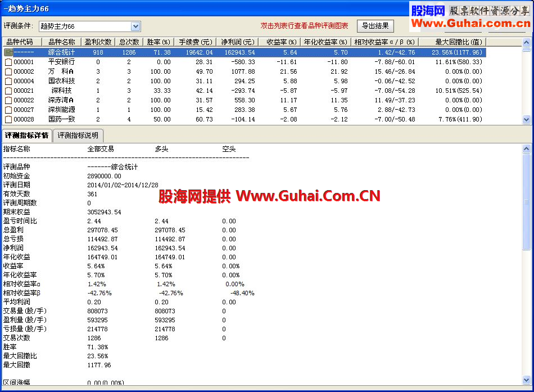Click 总盈利 value 297078.45 under 全部交易
The height and width of the screenshot is (392, 534).
(102, 230)
